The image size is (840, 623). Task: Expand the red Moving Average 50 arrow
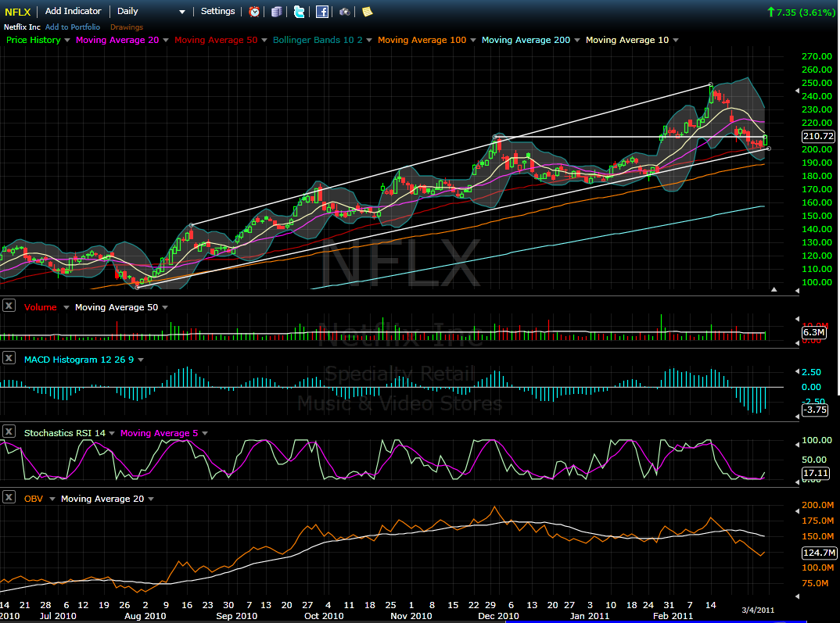(264, 40)
